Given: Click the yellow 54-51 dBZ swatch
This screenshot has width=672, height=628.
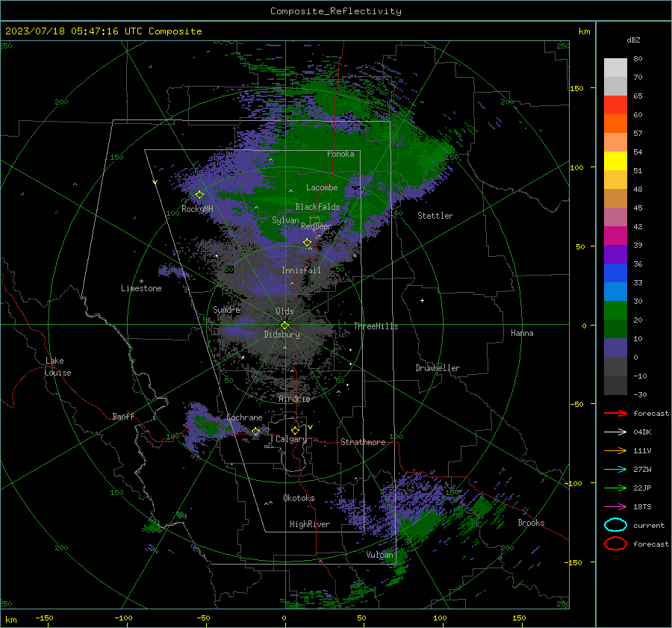Looking at the screenshot, I should (x=615, y=161).
